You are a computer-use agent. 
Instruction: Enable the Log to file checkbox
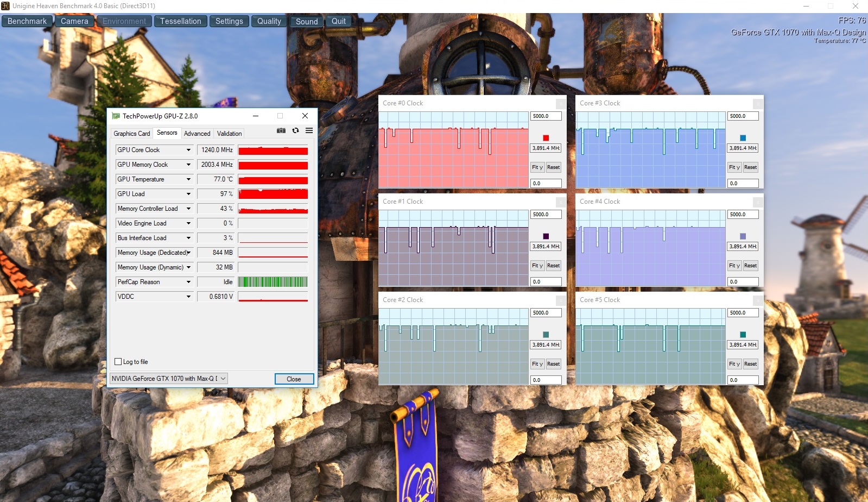118,362
